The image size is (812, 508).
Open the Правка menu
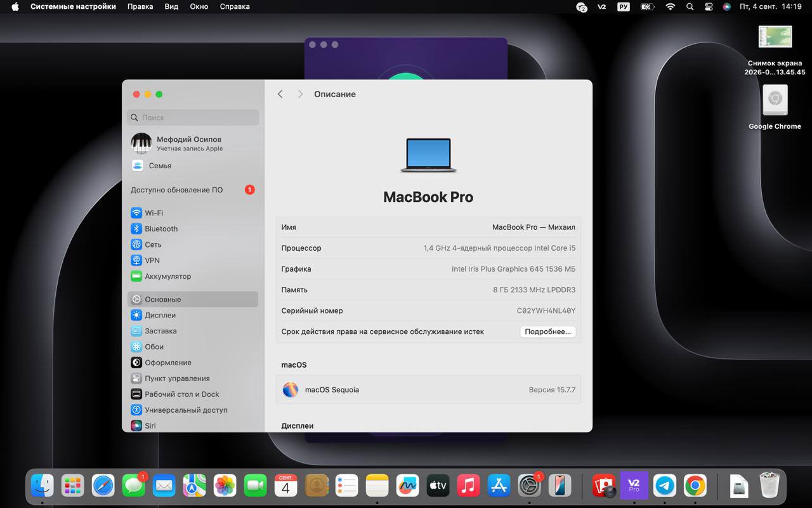click(140, 6)
